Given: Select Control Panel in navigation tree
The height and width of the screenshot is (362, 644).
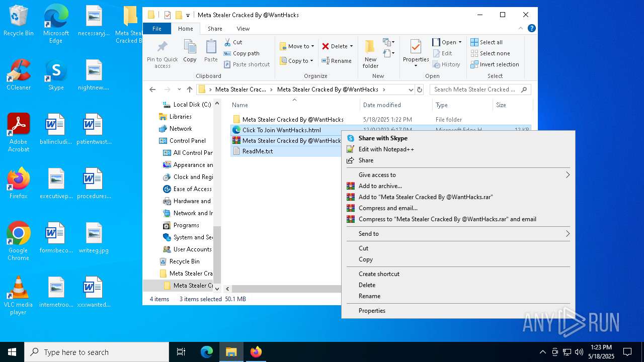Looking at the screenshot, I should pos(182,141).
